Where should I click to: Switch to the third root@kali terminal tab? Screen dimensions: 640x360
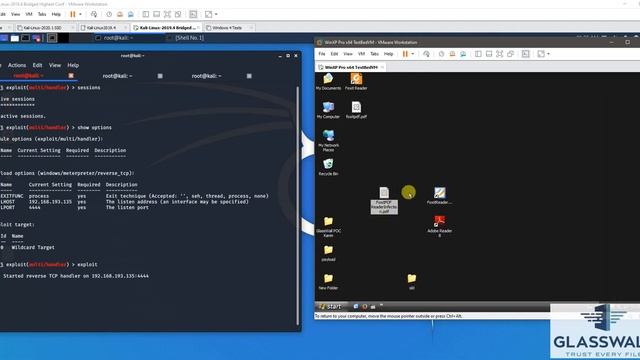click(206, 76)
